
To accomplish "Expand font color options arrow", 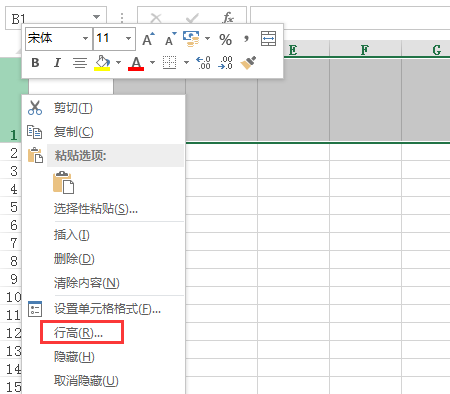I will [152, 63].
